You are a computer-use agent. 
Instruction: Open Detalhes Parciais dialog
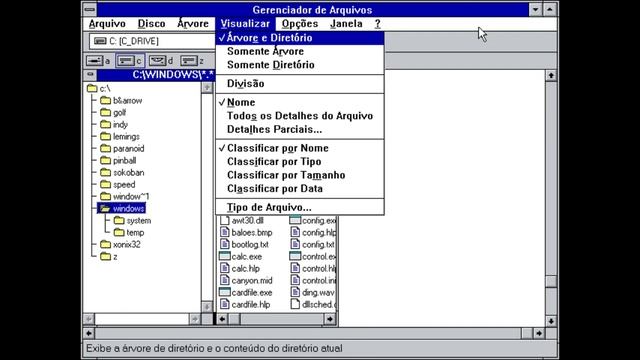click(x=300, y=129)
